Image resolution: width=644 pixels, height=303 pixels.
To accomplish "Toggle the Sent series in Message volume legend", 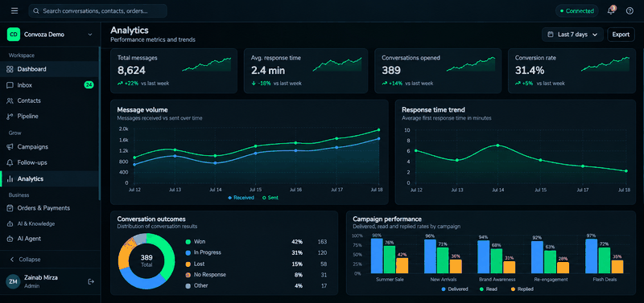I will 270,198.
